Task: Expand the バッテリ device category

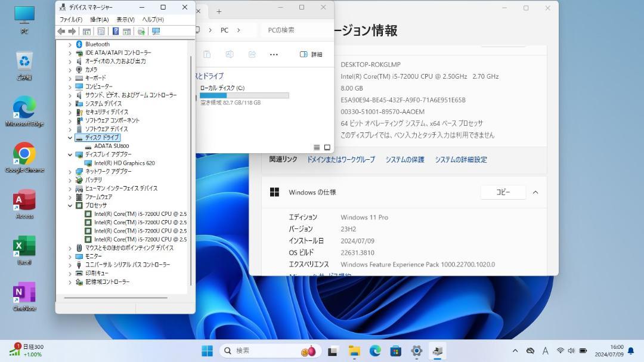Action: point(70,180)
